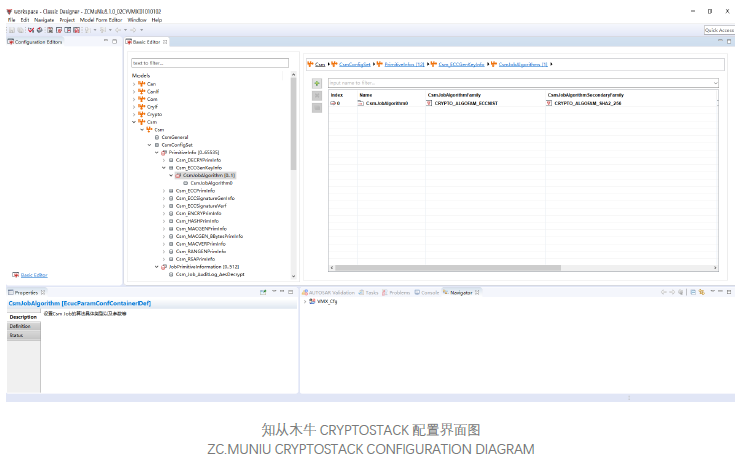Click the Forward navigation arrow in toolbar

(134, 30)
